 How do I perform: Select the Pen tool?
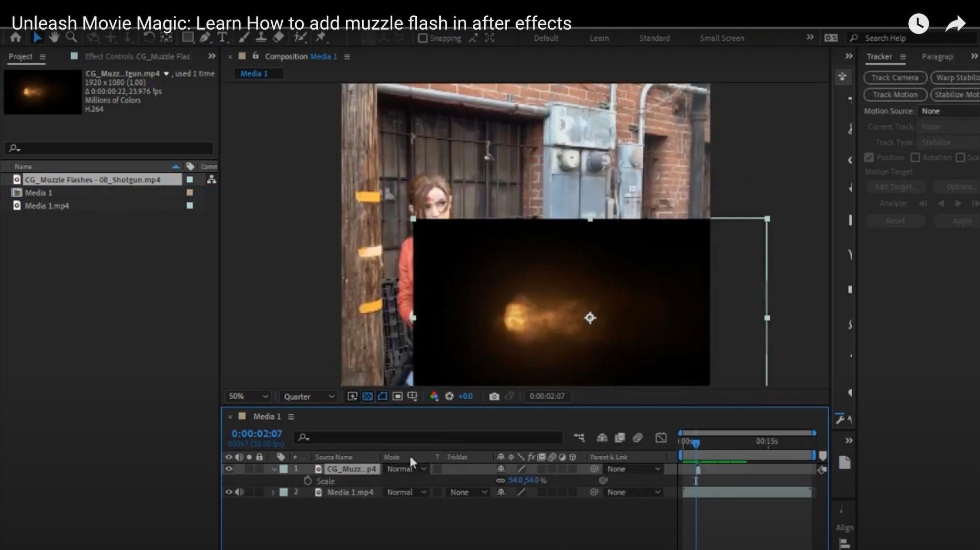[x=205, y=38]
